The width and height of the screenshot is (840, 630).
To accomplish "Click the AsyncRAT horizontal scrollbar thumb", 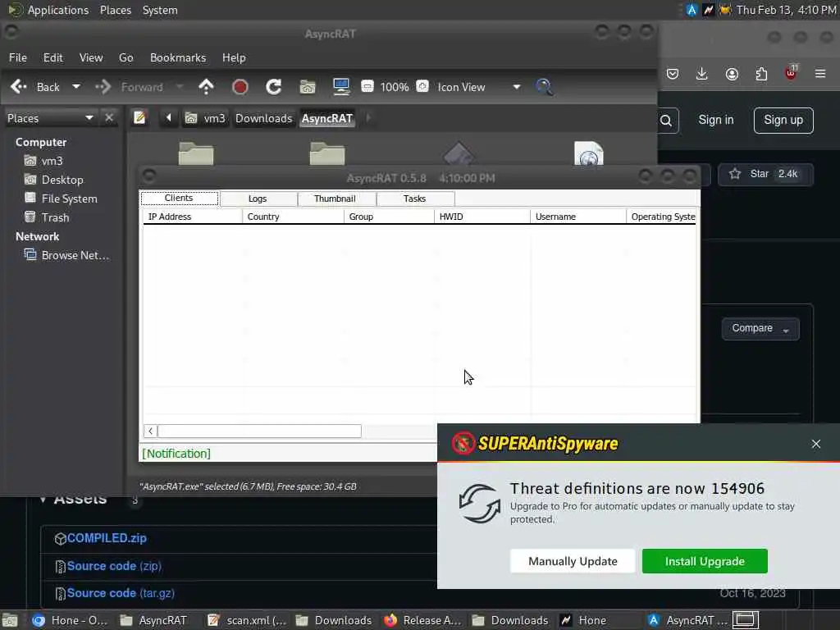I will click(x=260, y=431).
